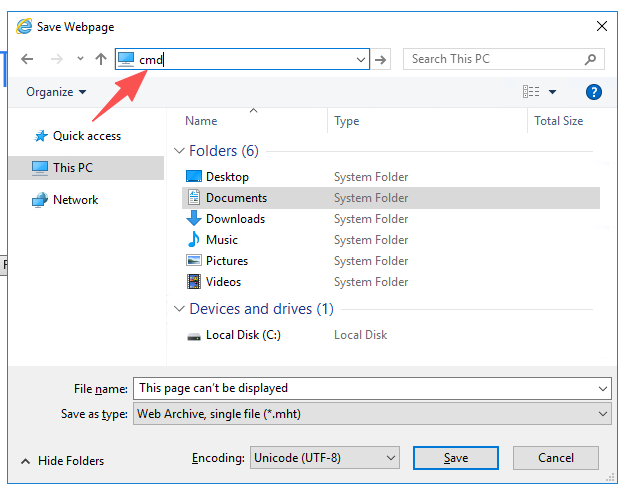This screenshot has width=635, height=489.
Task: Click the search magnifier icon
Action: pos(592,60)
